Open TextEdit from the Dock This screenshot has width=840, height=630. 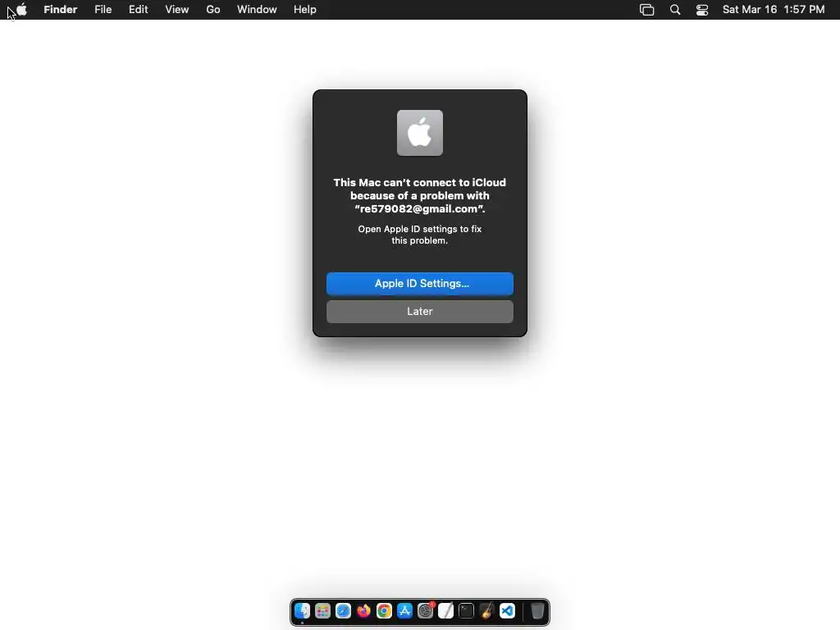pos(445,610)
